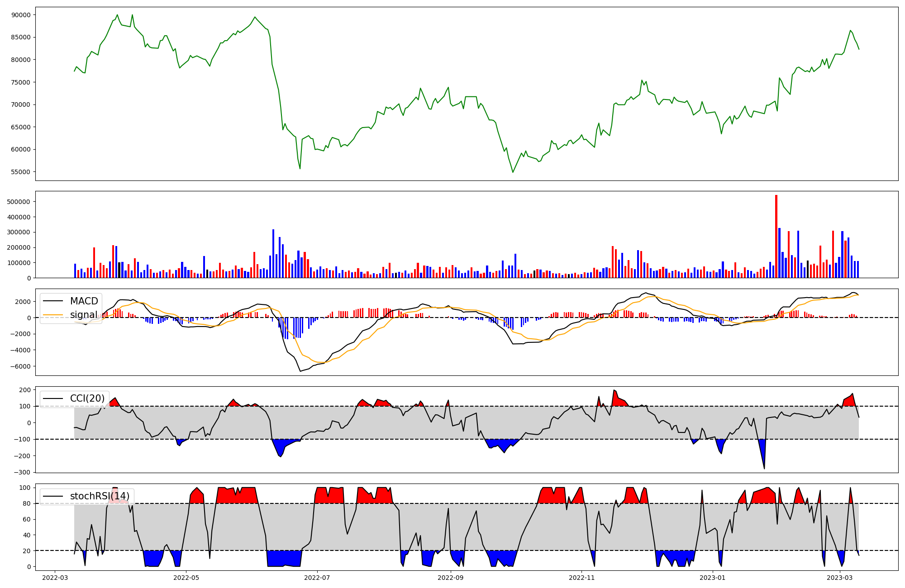Click the 2023-01 date axis label
Viewport: 905px width, 588px height.
(713, 578)
